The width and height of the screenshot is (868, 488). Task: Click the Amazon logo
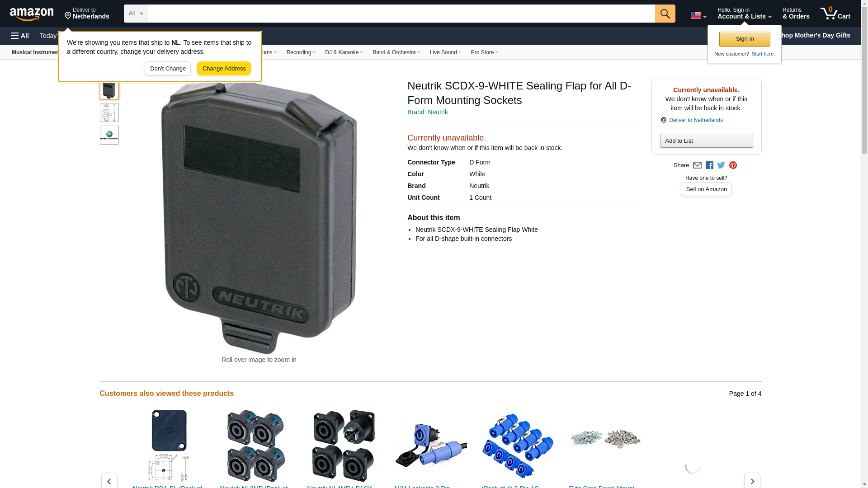tap(32, 14)
